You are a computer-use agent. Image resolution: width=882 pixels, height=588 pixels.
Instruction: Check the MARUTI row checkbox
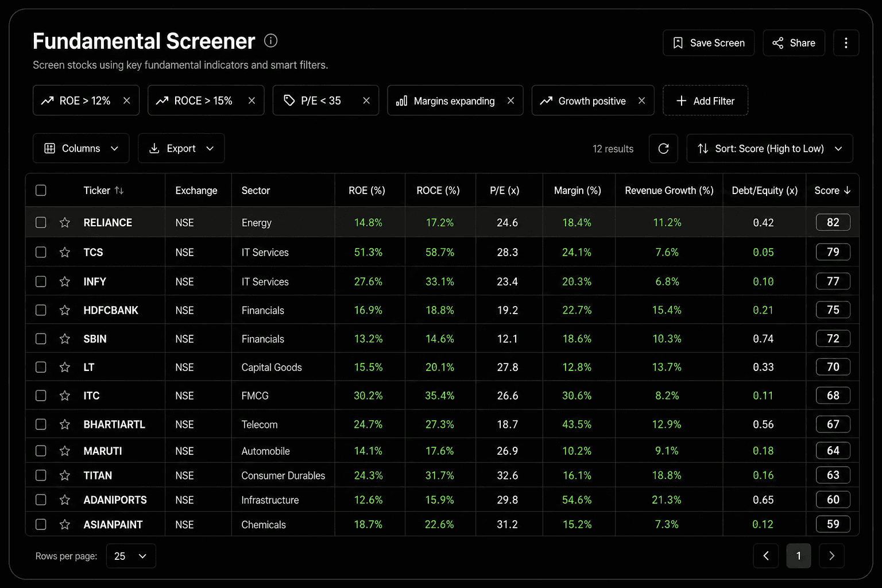pos(41,451)
